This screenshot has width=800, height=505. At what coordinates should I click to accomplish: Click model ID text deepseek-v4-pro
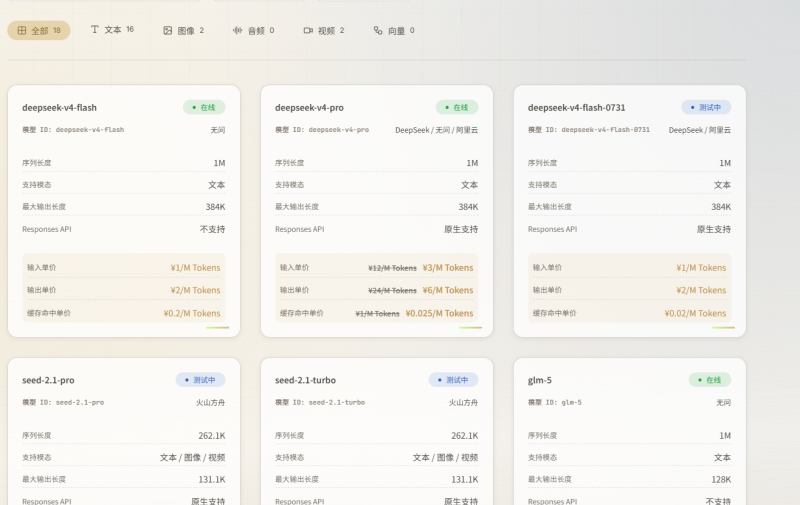pos(339,130)
